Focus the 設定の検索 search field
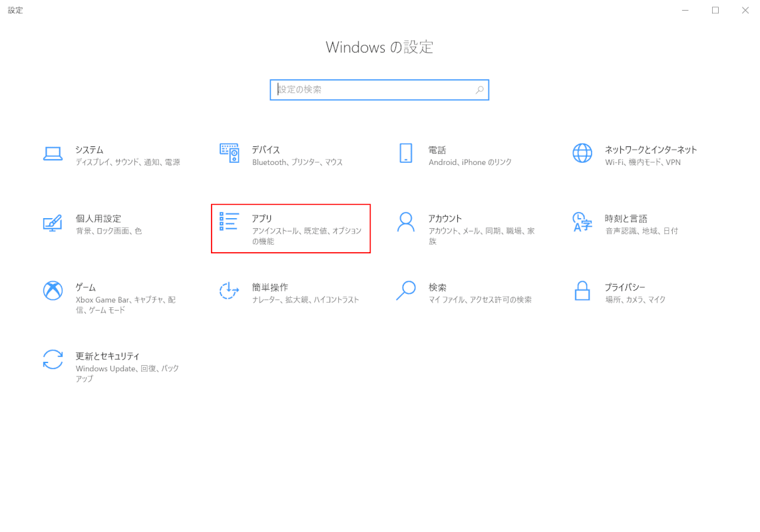This screenshot has width=760, height=532. tap(379, 90)
